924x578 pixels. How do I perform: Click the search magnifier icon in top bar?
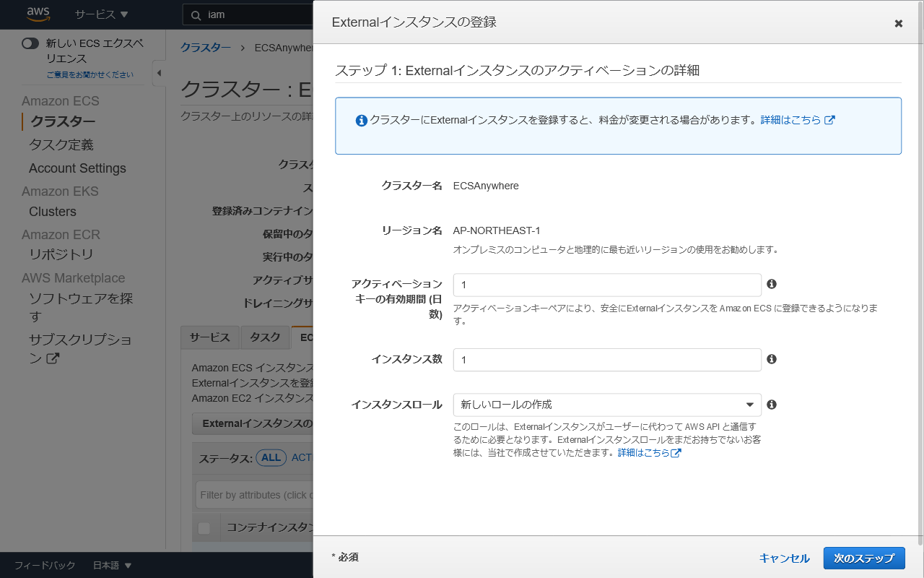(195, 14)
